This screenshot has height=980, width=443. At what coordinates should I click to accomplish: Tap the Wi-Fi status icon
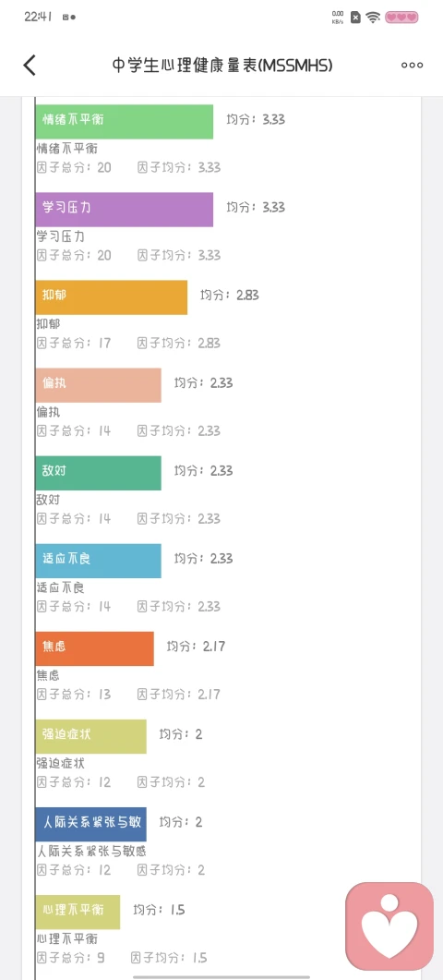click(373, 17)
